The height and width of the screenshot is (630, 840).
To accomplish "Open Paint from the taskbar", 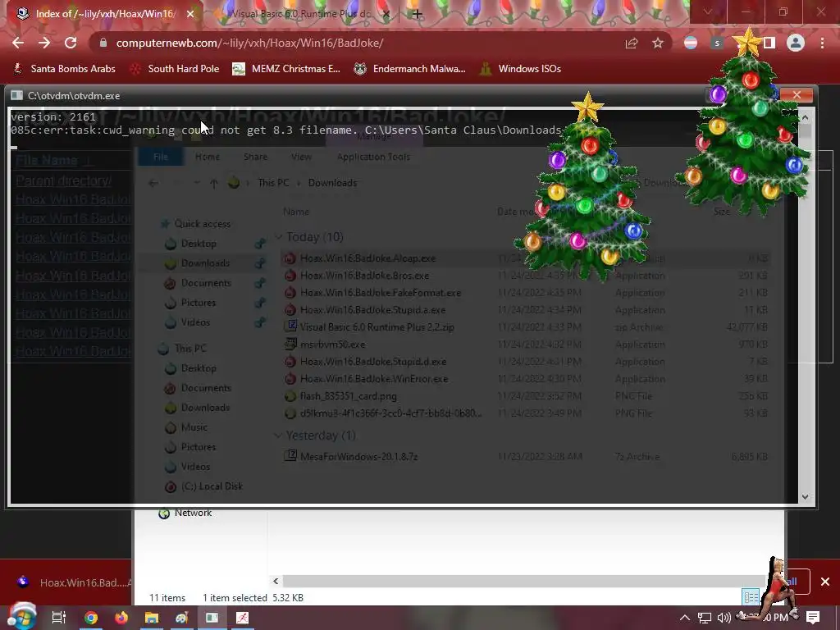I will (181, 618).
